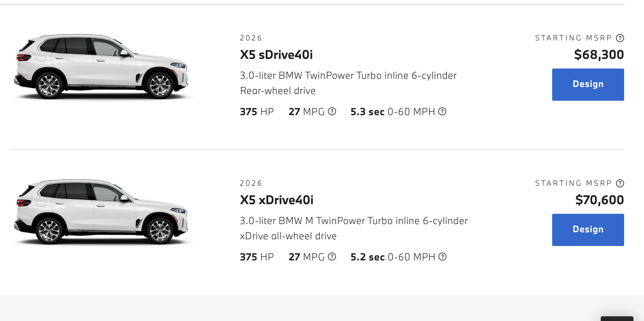Click the $70,600 starting price
644x321 pixels.
coord(599,200)
